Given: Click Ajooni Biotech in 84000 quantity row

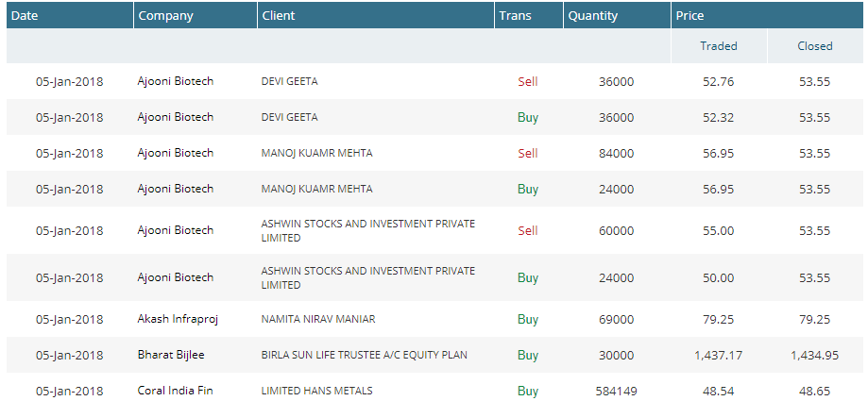Looking at the screenshot, I should 175,153.
